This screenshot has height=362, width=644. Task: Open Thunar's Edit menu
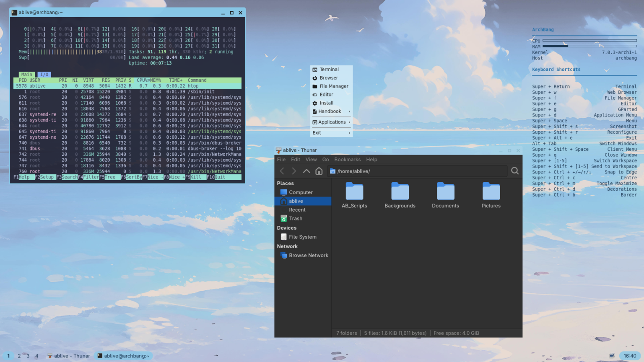tap(296, 160)
